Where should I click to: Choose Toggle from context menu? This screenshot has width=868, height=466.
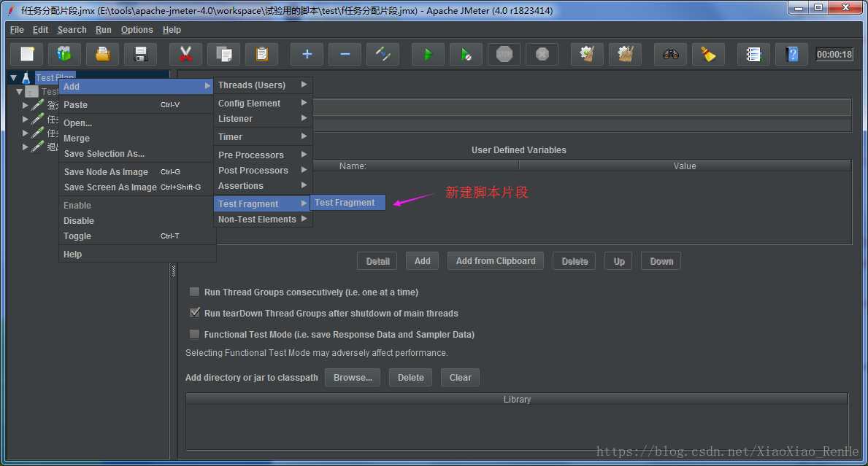click(x=137, y=236)
